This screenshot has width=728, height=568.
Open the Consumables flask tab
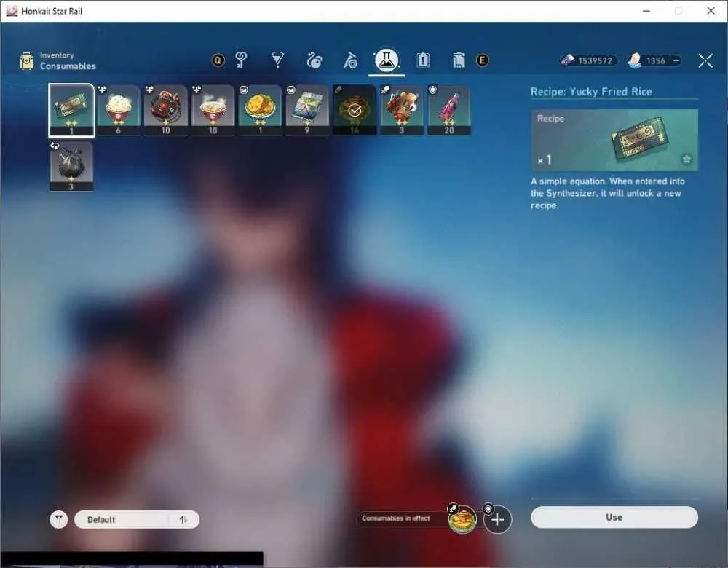click(x=387, y=60)
